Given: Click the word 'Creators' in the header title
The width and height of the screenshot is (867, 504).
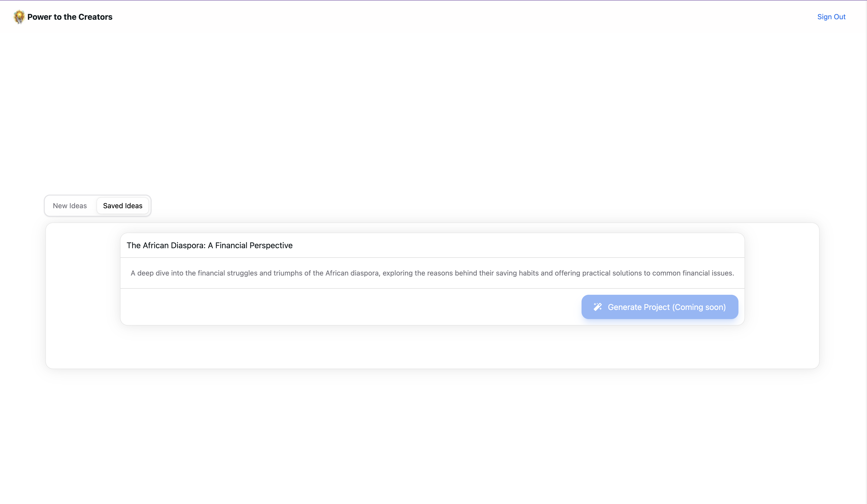Looking at the screenshot, I should [x=95, y=17].
